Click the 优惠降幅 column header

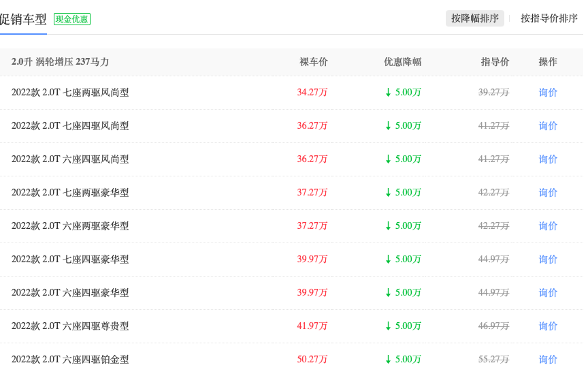402,62
